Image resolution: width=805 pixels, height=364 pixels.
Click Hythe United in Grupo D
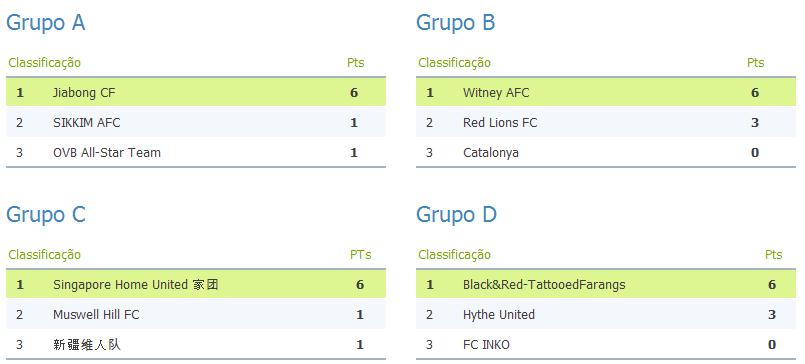tap(499, 315)
